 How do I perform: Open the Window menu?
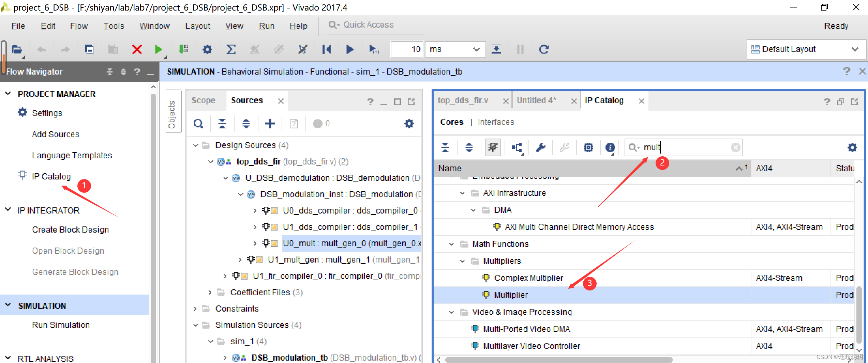coord(154,26)
